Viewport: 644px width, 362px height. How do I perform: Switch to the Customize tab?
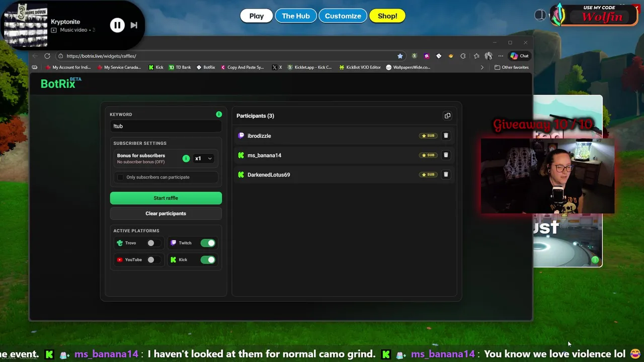click(x=343, y=16)
